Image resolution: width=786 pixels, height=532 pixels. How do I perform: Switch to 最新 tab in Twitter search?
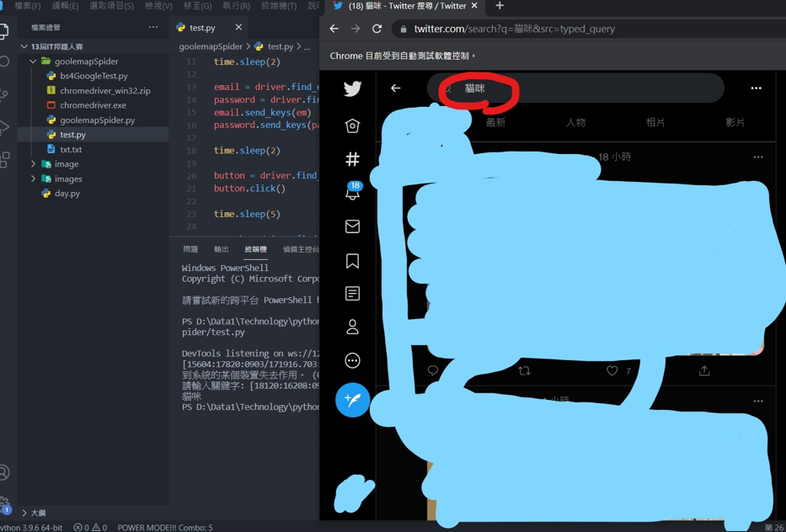[495, 123]
